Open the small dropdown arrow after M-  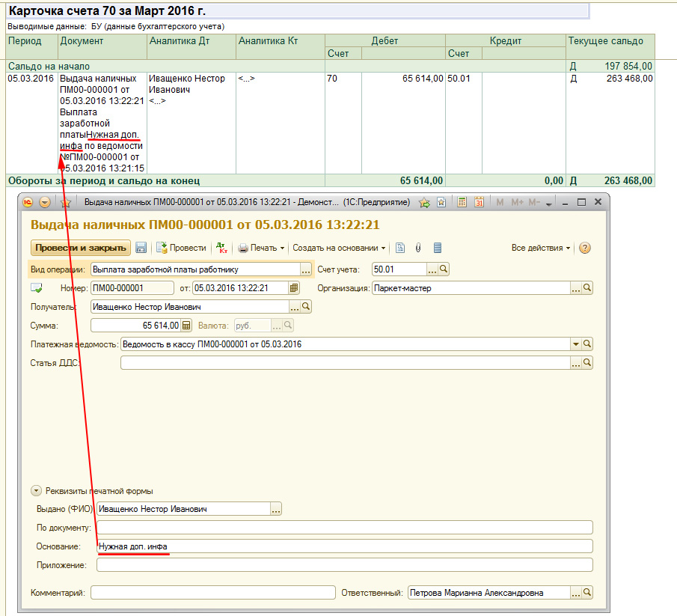549,204
